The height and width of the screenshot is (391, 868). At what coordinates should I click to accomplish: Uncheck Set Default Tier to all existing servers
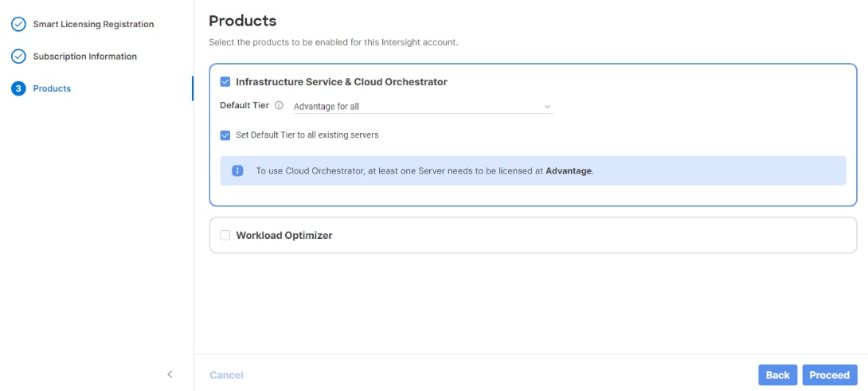[225, 135]
